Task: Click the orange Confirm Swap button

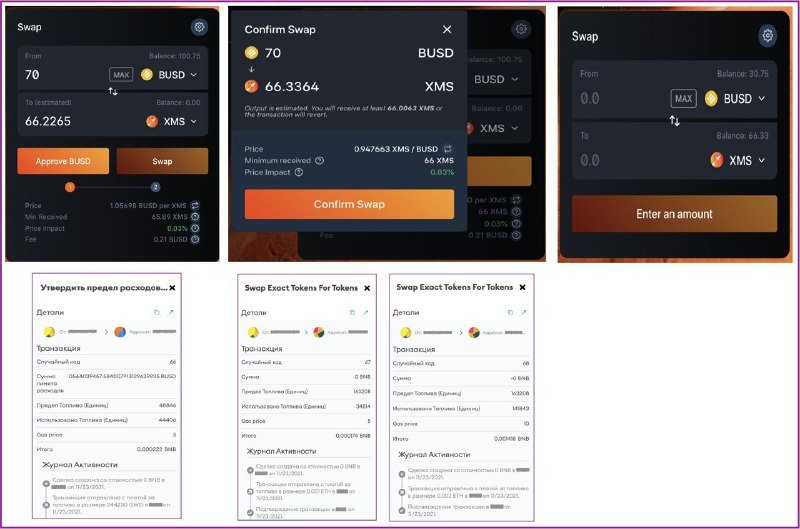Action: click(x=349, y=204)
